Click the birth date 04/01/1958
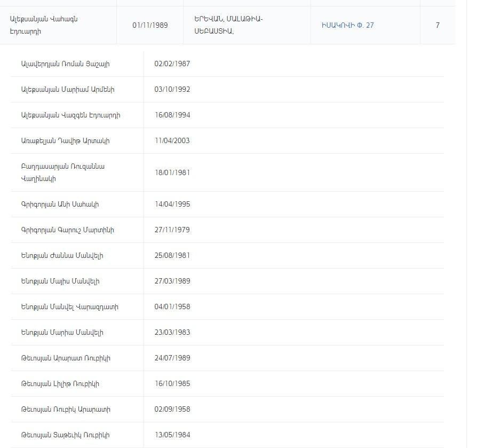The image size is (493, 448). click(x=172, y=306)
